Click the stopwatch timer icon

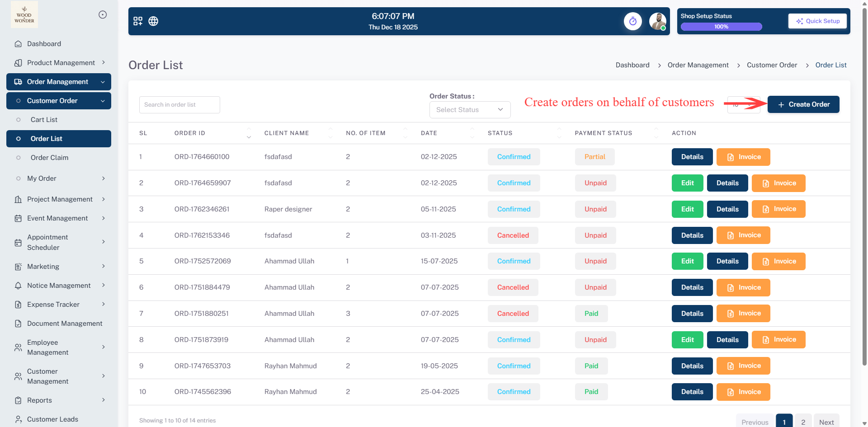pos(632,21)
